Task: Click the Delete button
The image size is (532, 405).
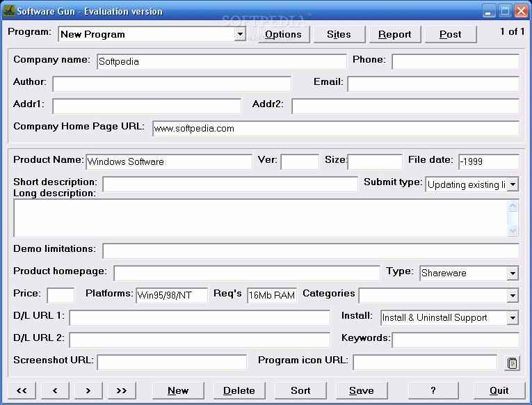Action: point(239,391)
